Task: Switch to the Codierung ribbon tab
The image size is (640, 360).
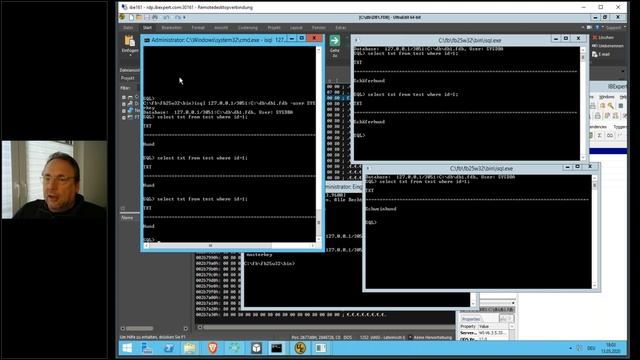Action: (248, 28)
